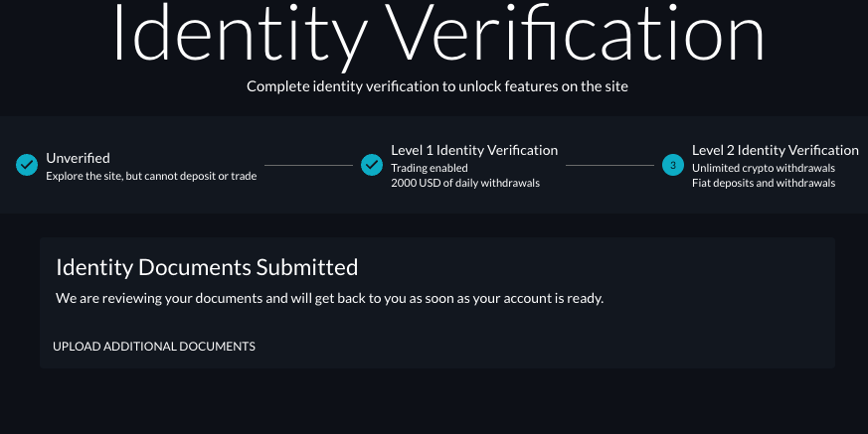Screen dimensions: 868x434
Task: Click the Identity Documents Submitted heading
Action: coord(207,267)
